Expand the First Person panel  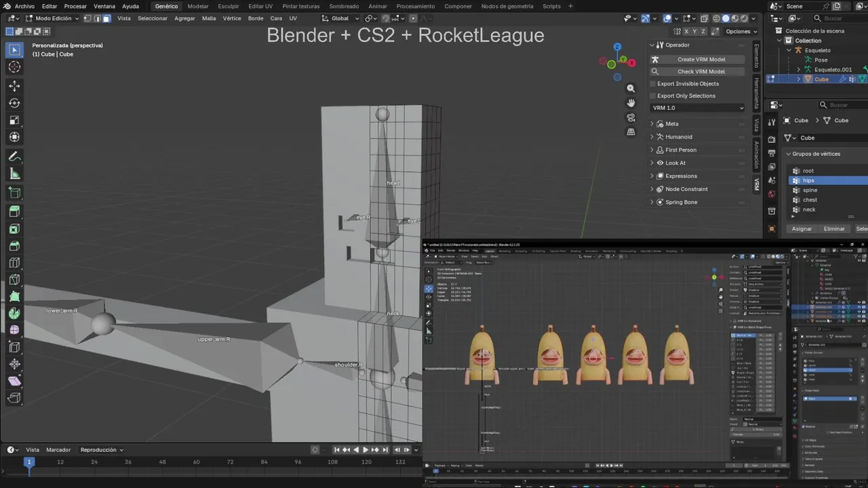680,150
